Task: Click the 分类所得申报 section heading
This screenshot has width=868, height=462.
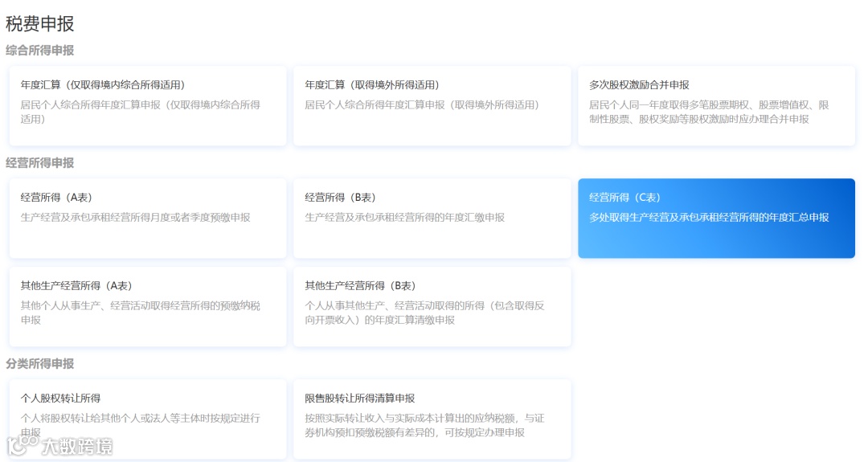Action: click(x=40, y=363)
